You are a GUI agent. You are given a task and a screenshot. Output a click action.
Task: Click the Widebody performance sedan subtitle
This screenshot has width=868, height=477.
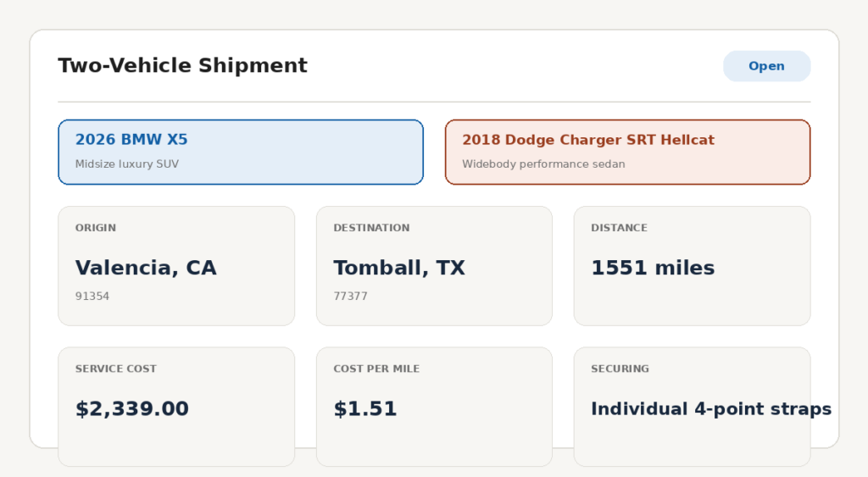point(543,164)
